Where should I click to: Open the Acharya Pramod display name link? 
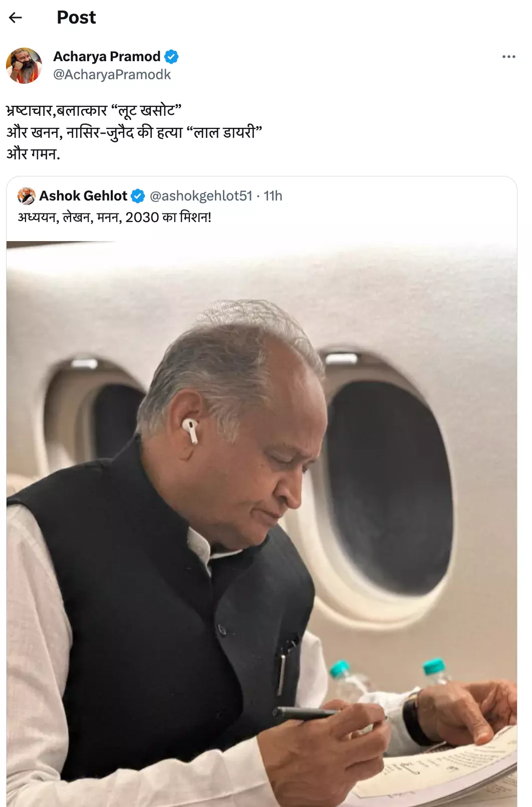pyautogui.click(x=107, y=57)
